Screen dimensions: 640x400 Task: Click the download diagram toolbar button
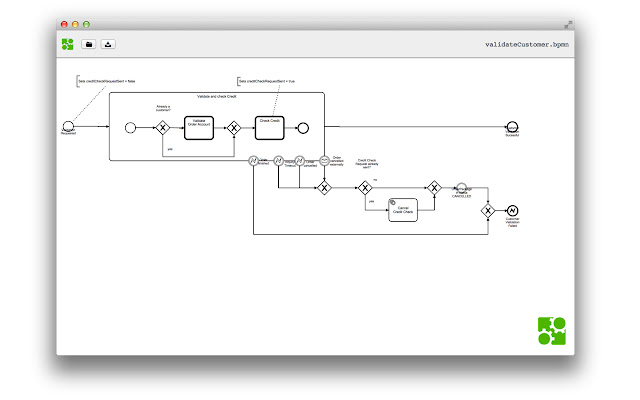tap(108, 44)
